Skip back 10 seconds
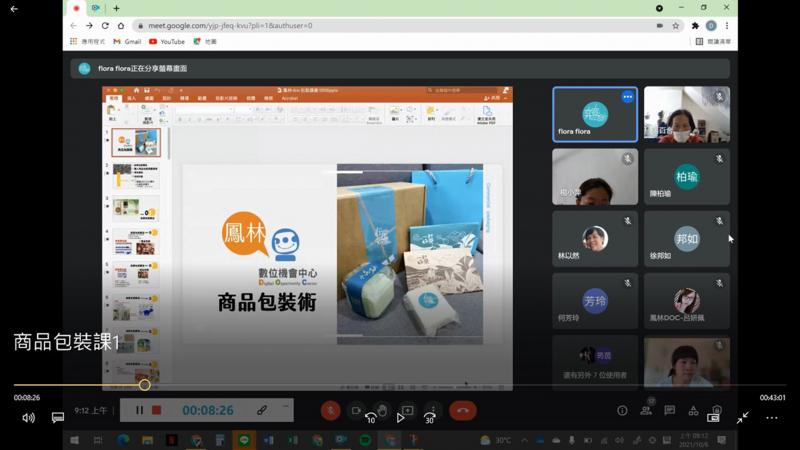The height and width of the screenshot is (450, 800). click(x=371, y=418)
